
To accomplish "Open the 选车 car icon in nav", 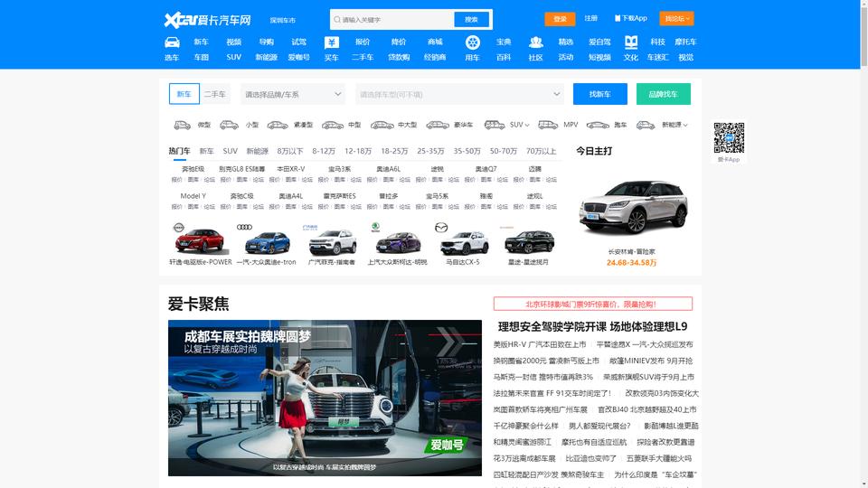I will pos(172,42).
